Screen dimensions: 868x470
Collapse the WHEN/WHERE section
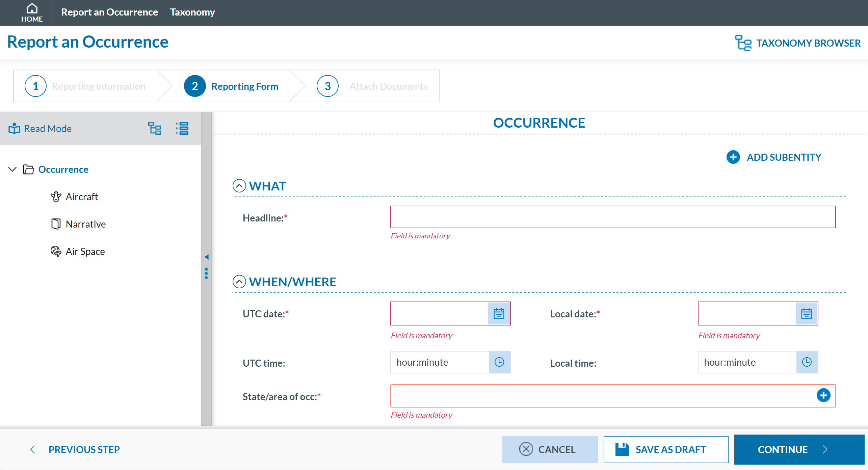pos(239,282)
